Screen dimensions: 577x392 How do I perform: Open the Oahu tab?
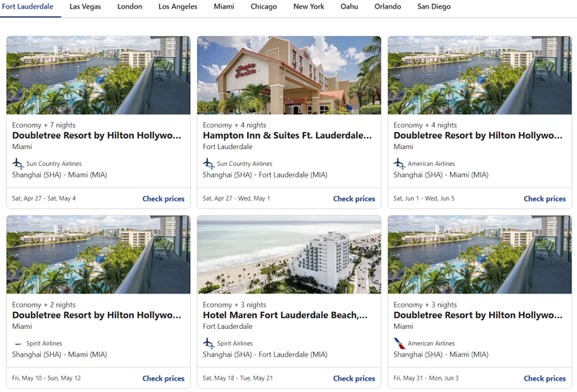click(349, 7)
